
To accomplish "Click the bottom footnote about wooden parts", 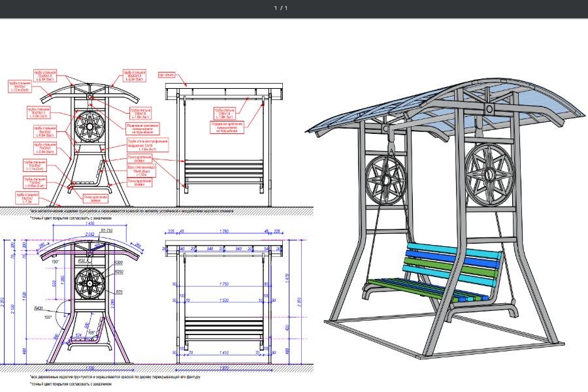I will (114, 377).
